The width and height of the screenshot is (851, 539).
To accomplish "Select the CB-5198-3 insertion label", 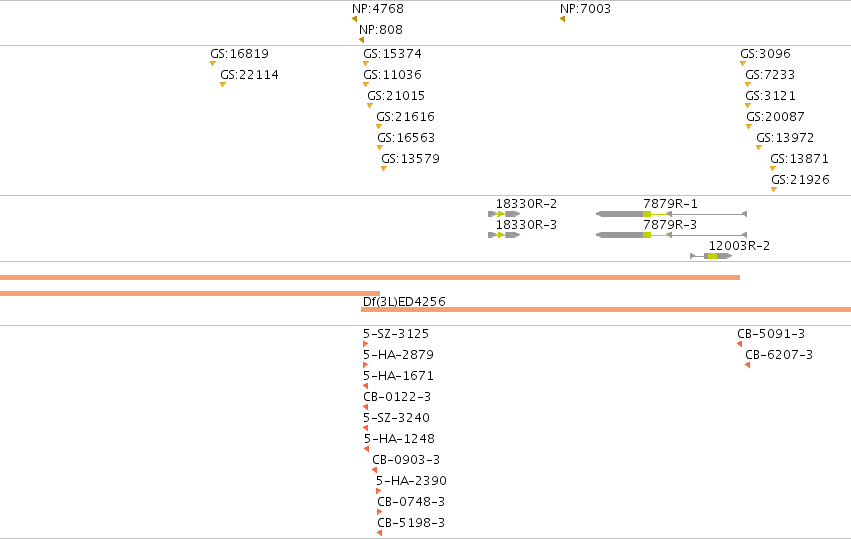I will [411, 523].
